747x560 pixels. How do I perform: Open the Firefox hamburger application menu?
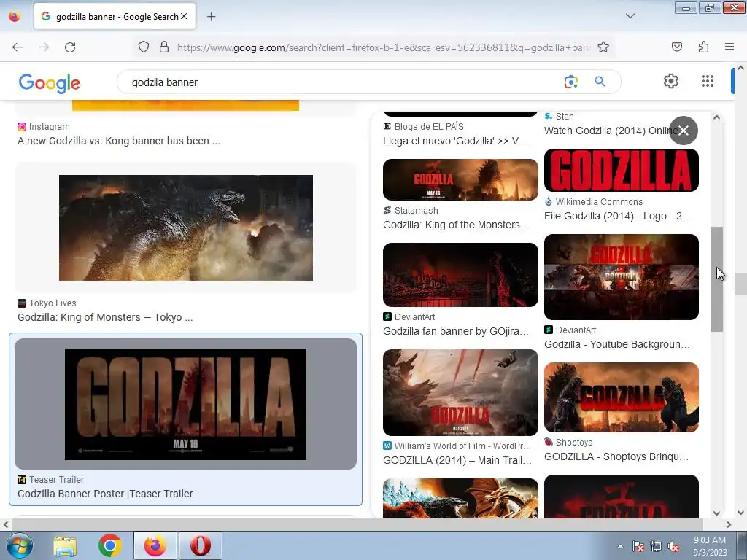[x=729, y=47]
